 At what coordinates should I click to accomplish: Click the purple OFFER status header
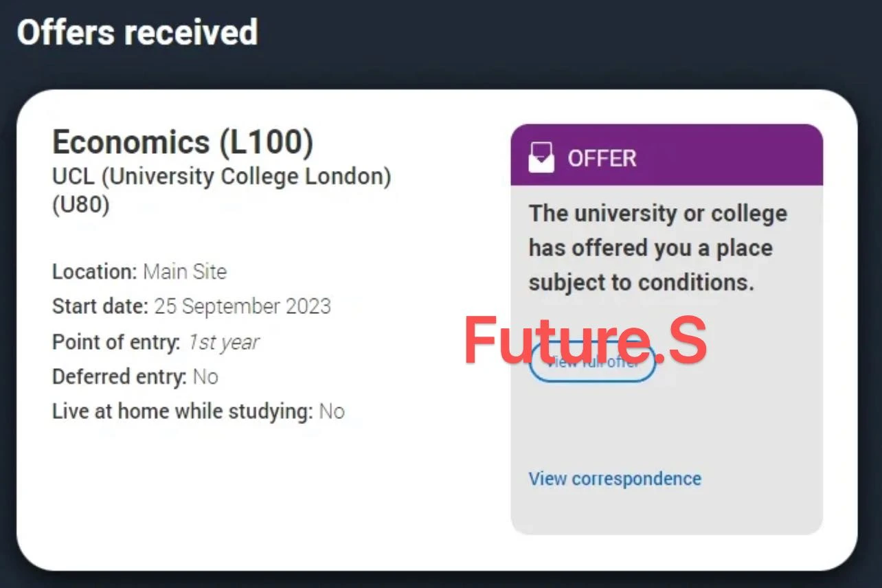666,157
